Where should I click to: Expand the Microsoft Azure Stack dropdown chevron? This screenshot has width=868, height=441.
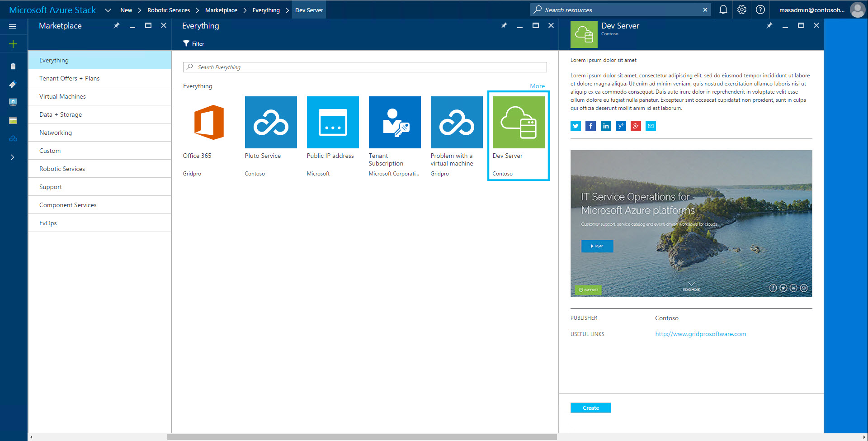coord(108,10)
